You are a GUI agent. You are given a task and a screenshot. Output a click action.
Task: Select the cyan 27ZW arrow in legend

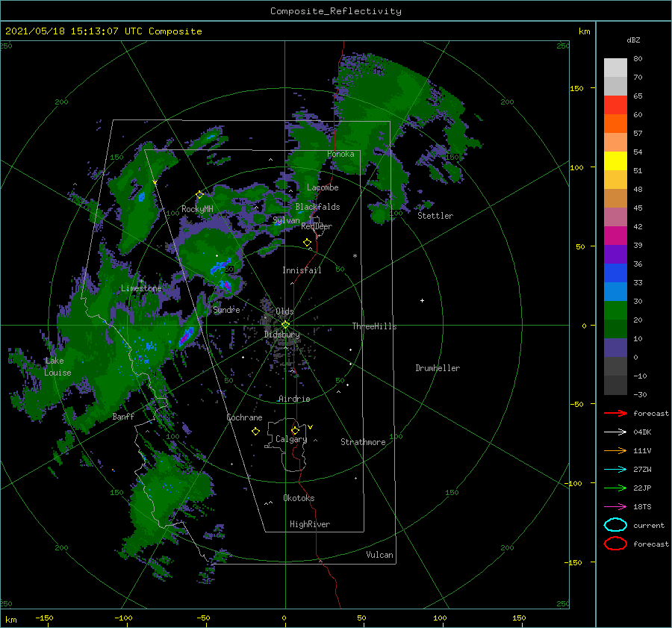(x=615, y=470)
